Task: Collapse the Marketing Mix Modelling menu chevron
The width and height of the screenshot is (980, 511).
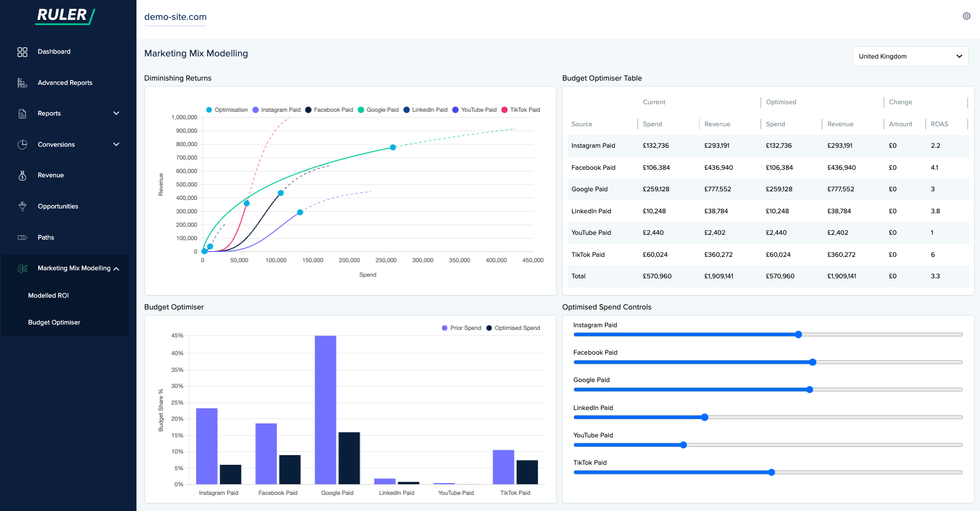Action: pos(117,269)
